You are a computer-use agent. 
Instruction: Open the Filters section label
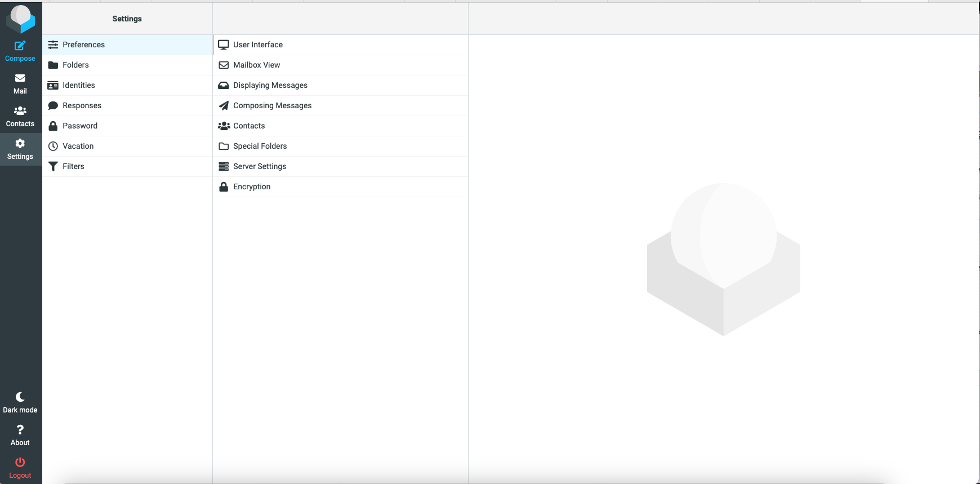pos(73,166)
